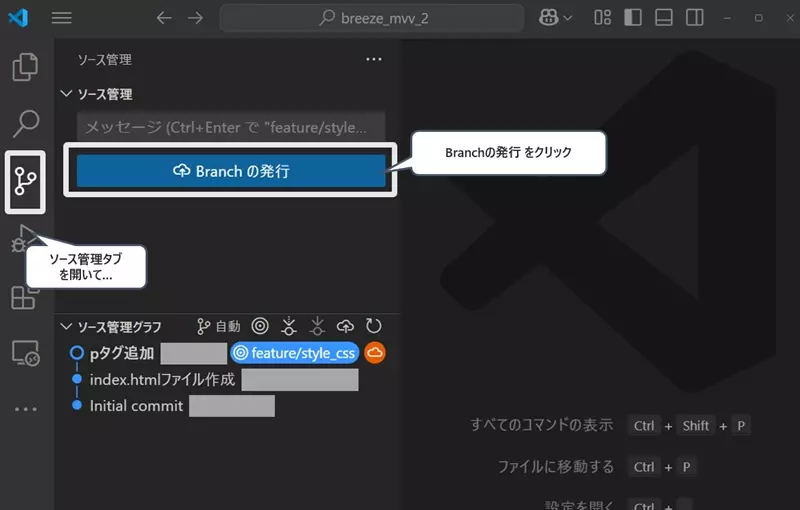Viewport: 800px width, 510px height.
Task: Open the Copilot dropdown chevron
Action: click(x=567, y=18)
